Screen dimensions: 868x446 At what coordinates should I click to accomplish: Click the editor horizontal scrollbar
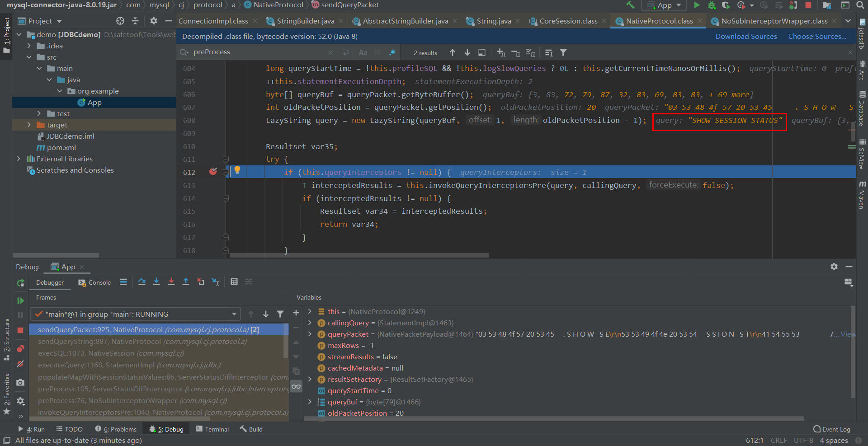tap(359, 255)
